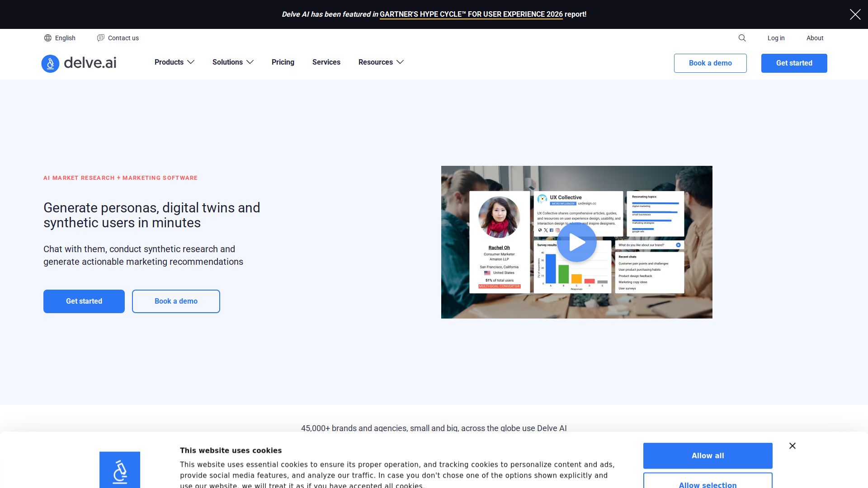Expand the Resources menu chevron
Screen dimensions: 868x488
point(400,62)
